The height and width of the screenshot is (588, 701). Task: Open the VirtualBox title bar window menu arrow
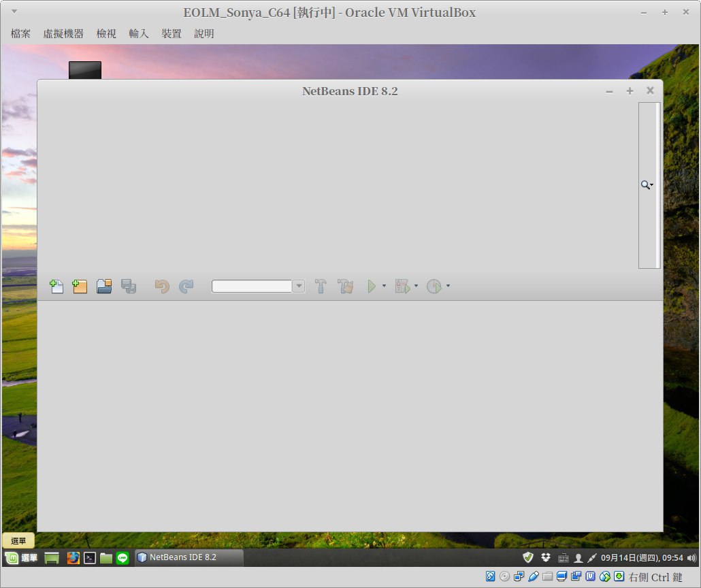click(14, 11)
